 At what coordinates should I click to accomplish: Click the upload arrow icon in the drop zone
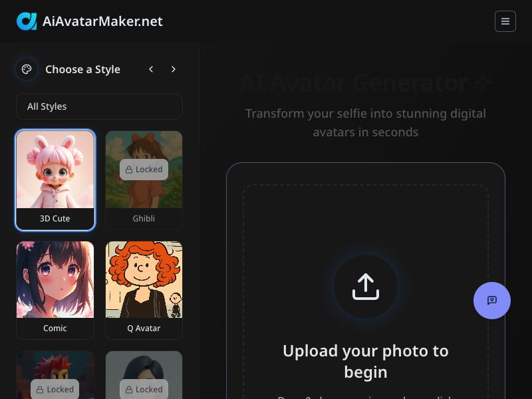pyautogui.click(x=365, y=286)
